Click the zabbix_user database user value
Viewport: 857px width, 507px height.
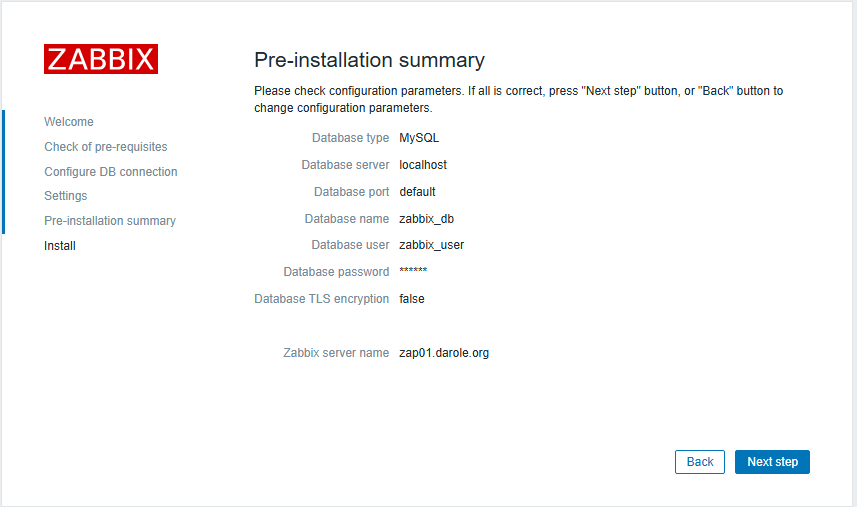tap(431, 245)
